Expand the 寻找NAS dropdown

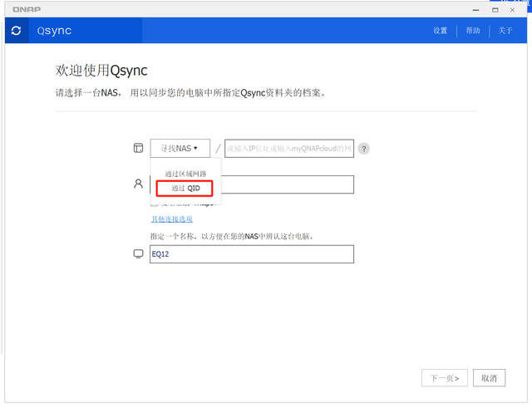180,148
